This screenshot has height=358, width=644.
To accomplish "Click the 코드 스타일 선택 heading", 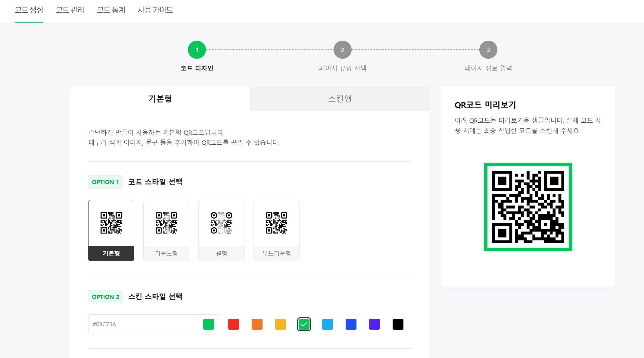I will tap(155, 182).
